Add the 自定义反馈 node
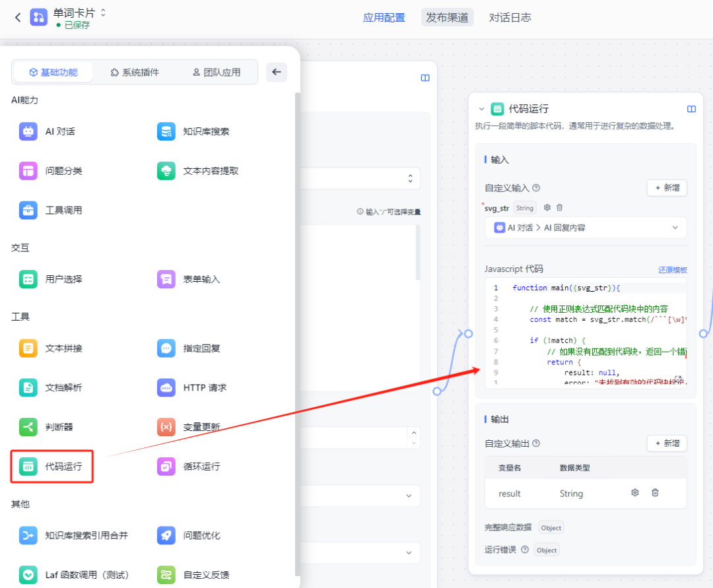 pos(193,575)
